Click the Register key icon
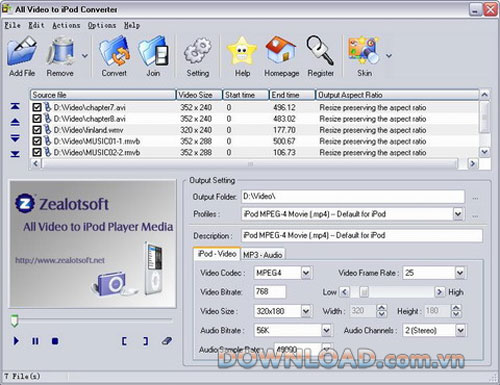This screenshot has height=385, width=500. 320,51
